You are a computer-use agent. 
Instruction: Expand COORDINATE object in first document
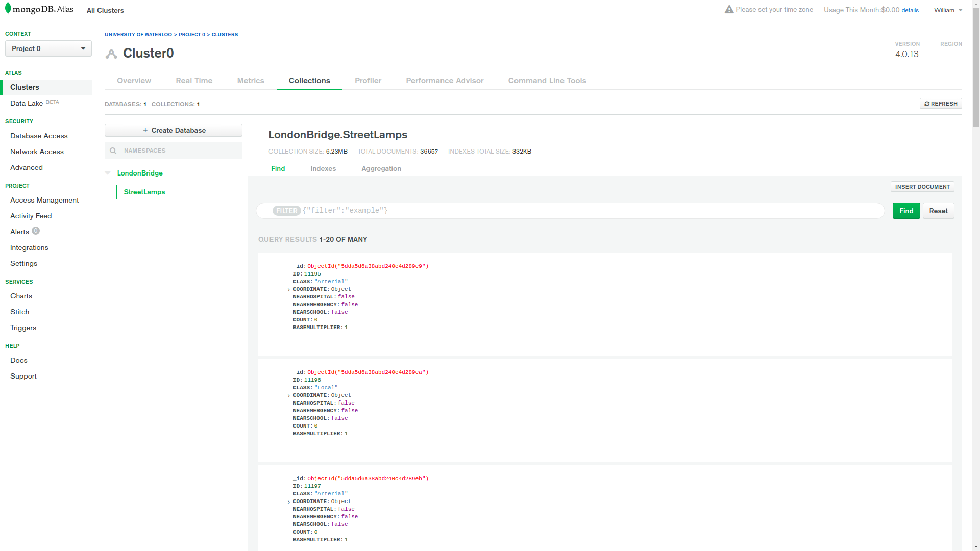pos(289,290)
